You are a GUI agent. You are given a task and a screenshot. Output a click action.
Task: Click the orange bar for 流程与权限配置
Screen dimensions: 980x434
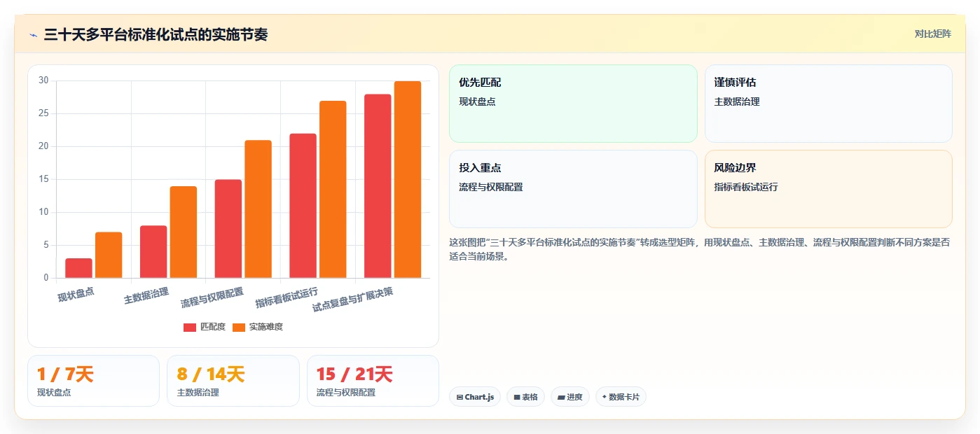pos(258,209)
